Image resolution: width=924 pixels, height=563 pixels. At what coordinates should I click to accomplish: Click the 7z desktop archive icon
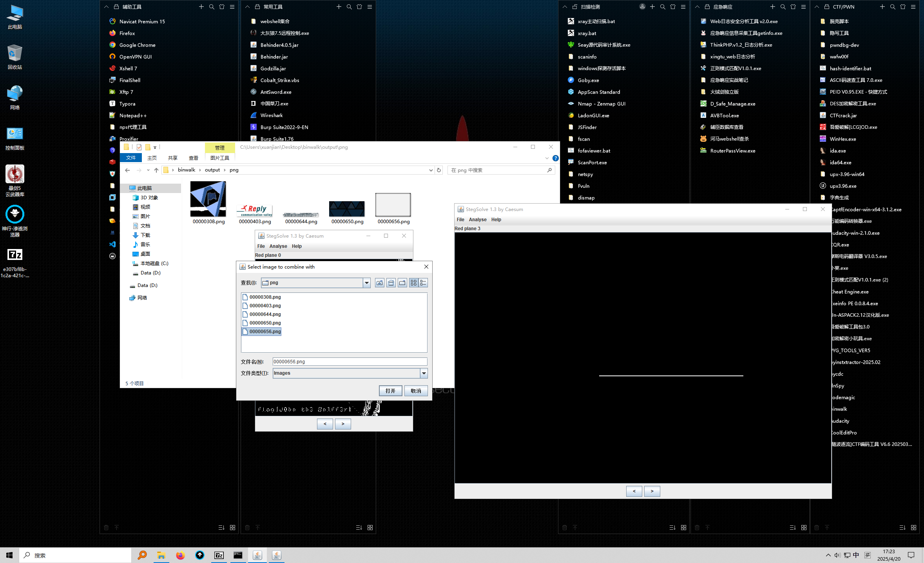tap(15, 255)
